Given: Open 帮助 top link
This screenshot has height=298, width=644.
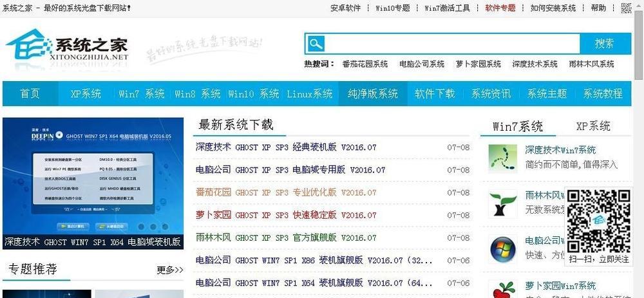Looking at the screenshot, I should click(598, 8).
